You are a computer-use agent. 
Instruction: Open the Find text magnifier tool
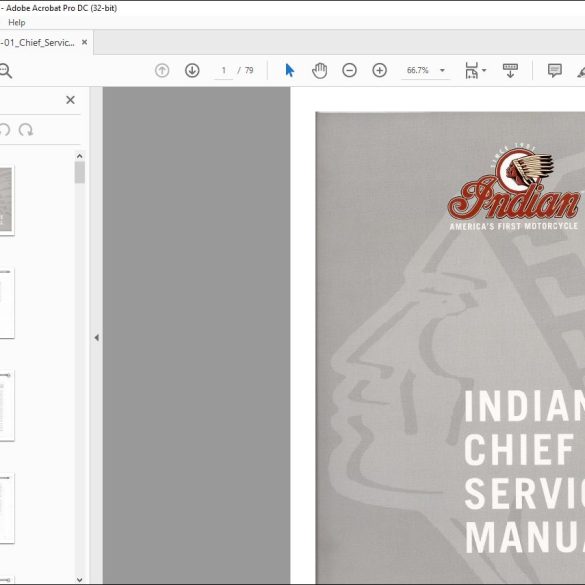[x=6, y=71]
